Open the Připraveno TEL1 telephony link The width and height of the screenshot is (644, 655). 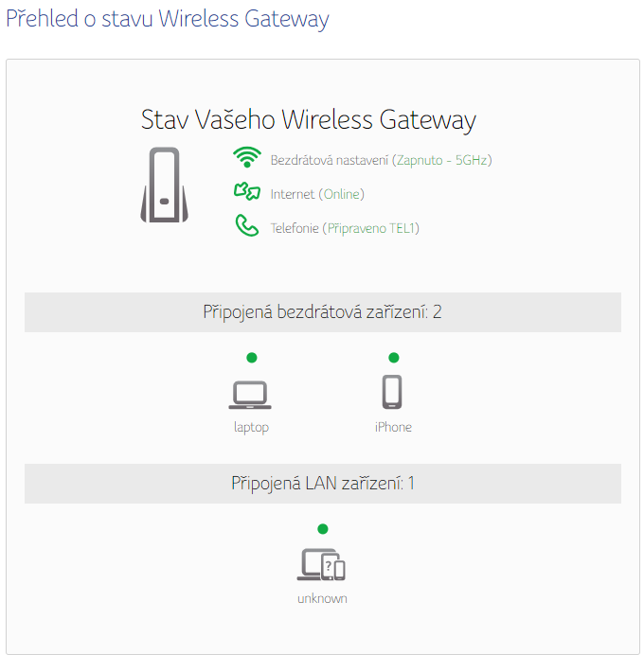click(x=372, y=228)
